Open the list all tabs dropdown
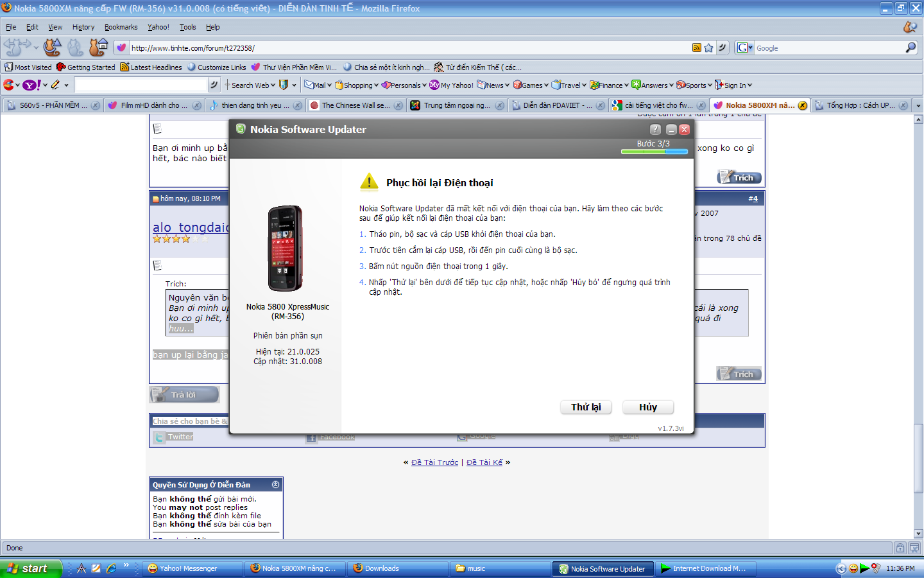This screenshot has width=924, height=578. pos(918,105)
